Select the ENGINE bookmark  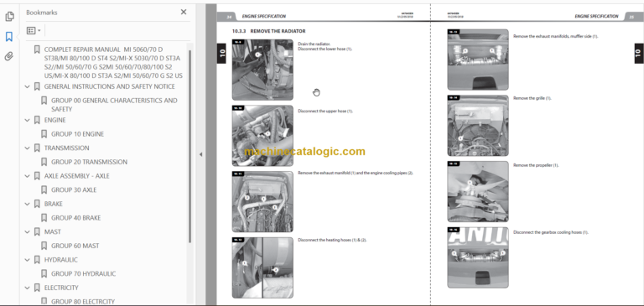point(55,121)
